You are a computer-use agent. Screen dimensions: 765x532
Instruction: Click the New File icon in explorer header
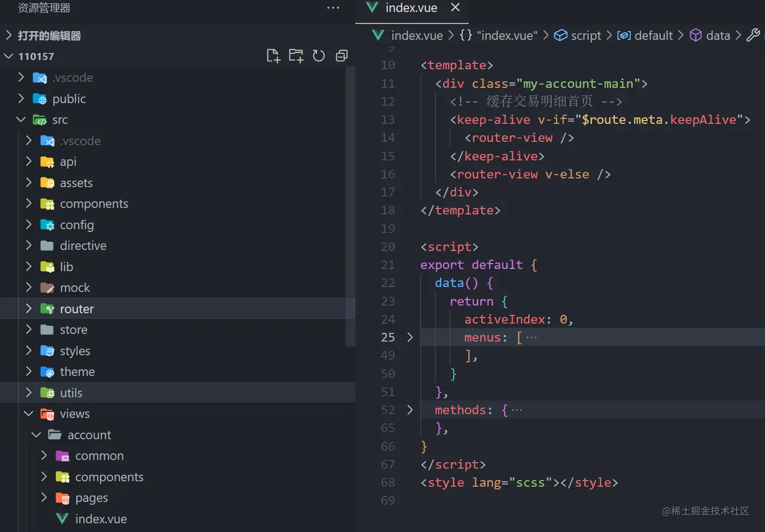273,56
